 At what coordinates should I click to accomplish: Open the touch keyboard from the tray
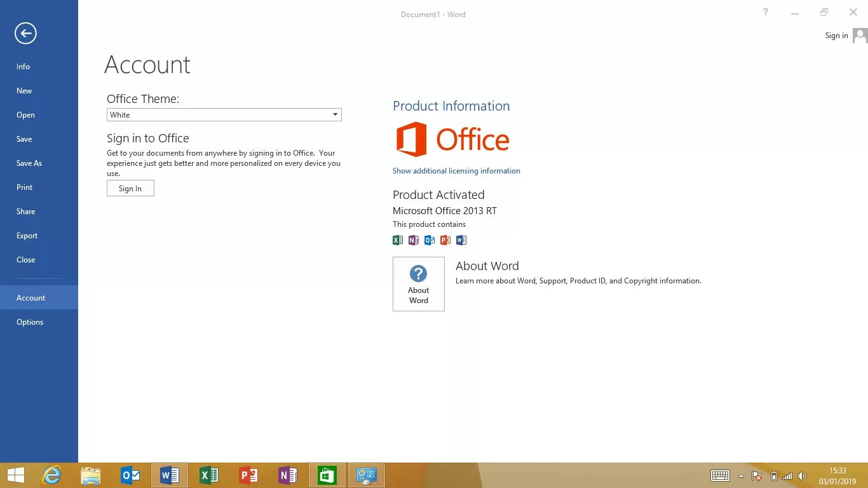click(x=720, y=476)
